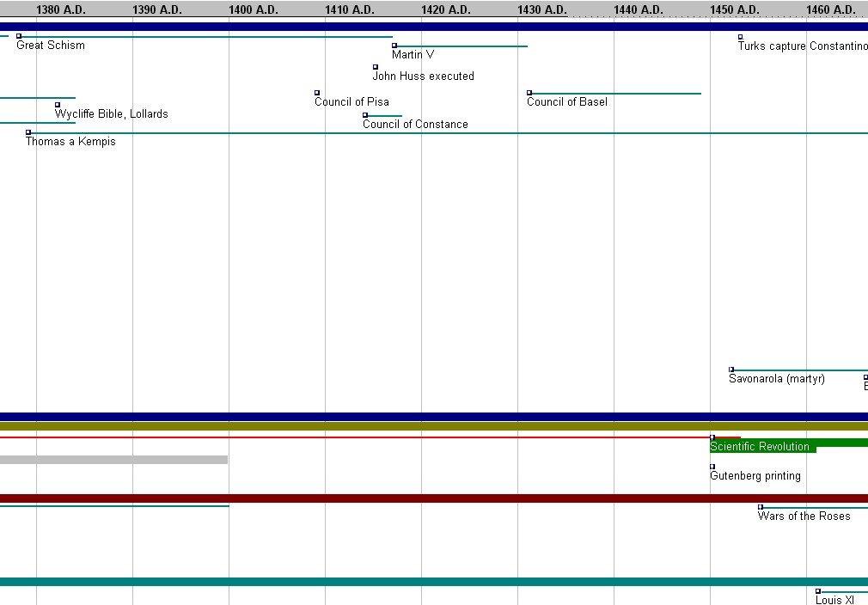Select the Wycliffe Bible, Lollards event
The height and width of the screenshot is (605, 868).
click(111, 114)
